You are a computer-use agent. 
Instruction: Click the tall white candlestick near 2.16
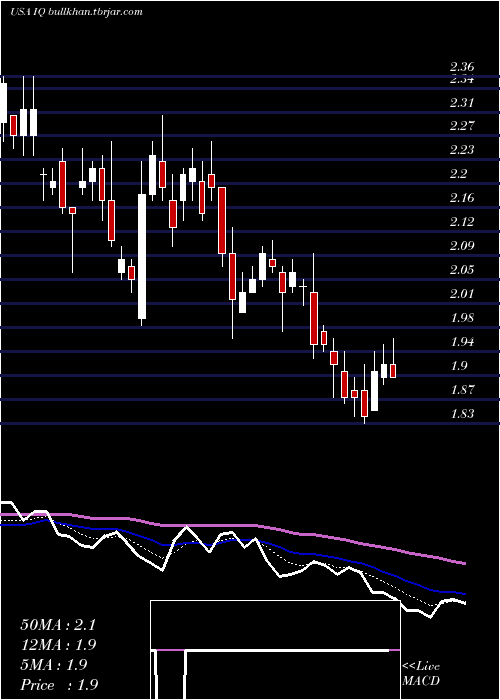click(x=142, y=256)
